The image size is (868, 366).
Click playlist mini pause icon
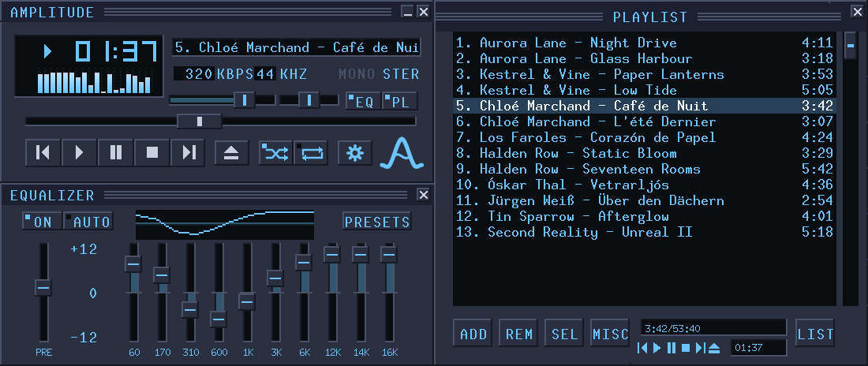pos(672,348)
